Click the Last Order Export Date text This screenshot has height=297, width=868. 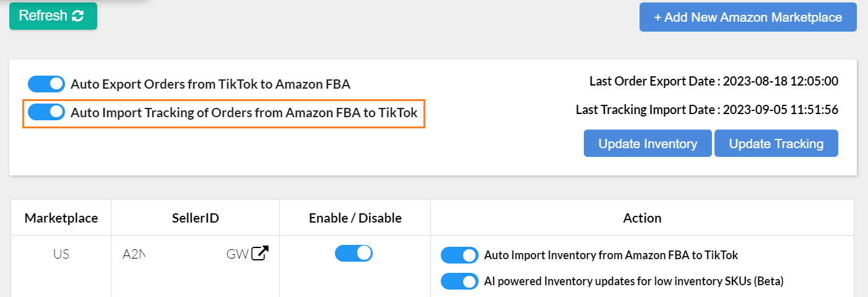tap(713, 81)
